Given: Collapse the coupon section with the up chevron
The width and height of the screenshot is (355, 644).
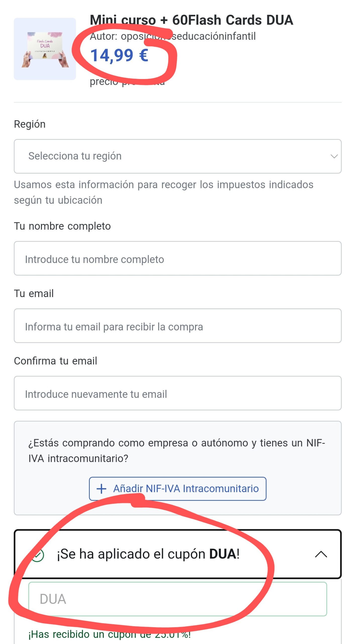Looking at the screenshot, I should 321,554.
